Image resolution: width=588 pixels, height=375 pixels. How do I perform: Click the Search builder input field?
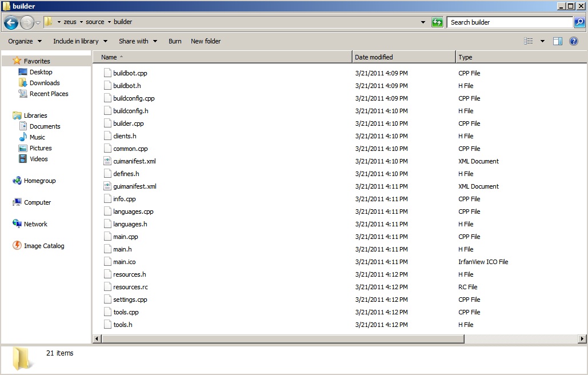tap(509, 22)
